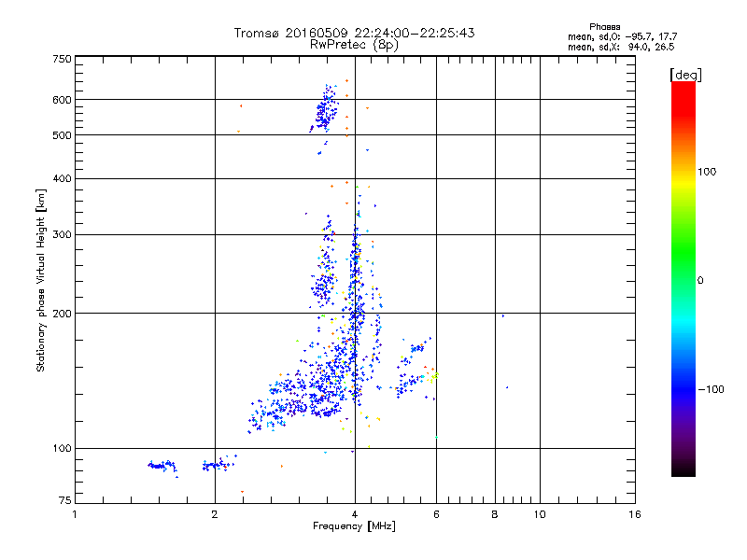The height and width of the screenshot is (560, 747).
Task: Click the y-axis tick label '500'
Action: coord(62,135)
